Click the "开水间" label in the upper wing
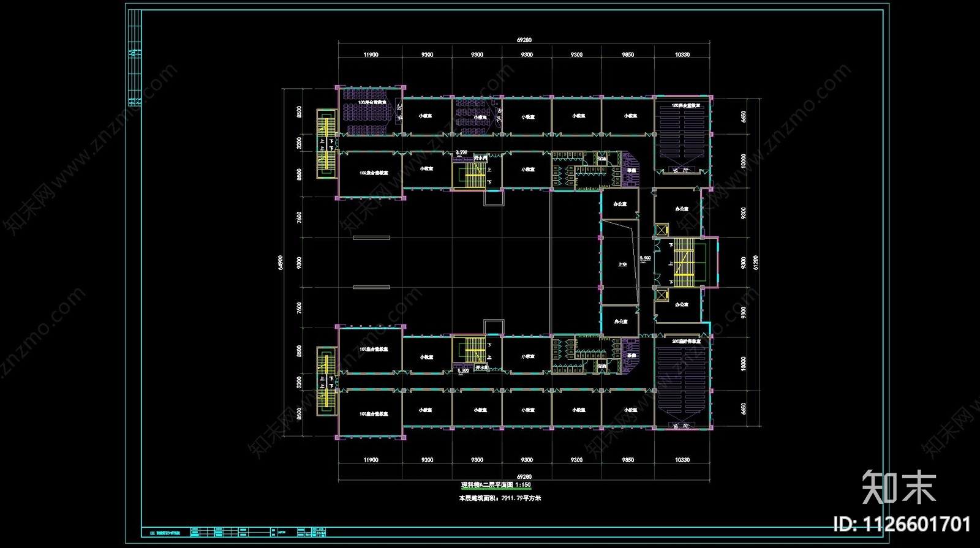Viewport: 980px width, 548px height. point(480,158)
